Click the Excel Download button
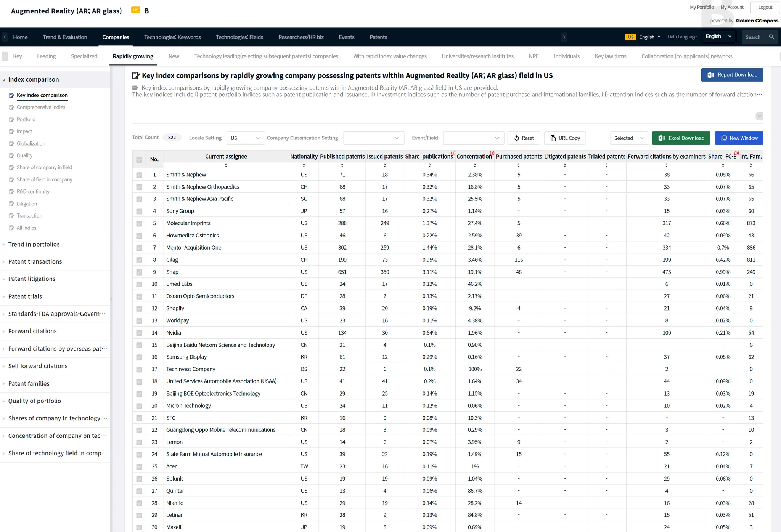 tap(681, 138)
